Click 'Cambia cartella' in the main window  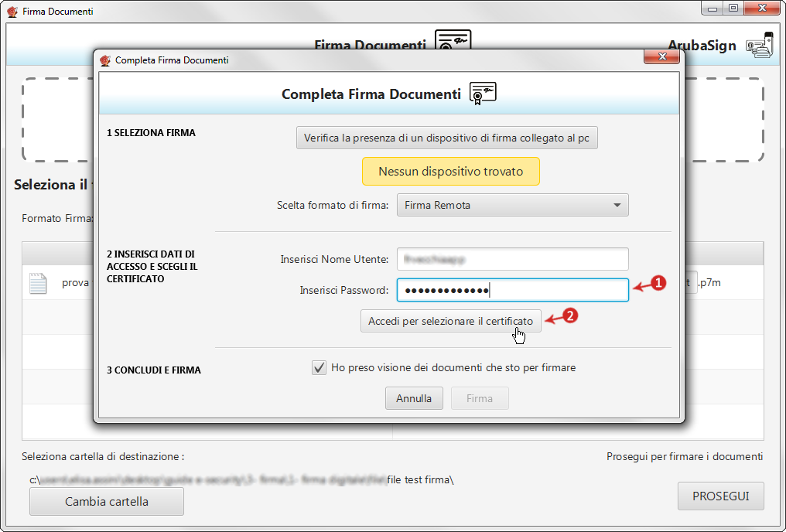pos(107,501)
